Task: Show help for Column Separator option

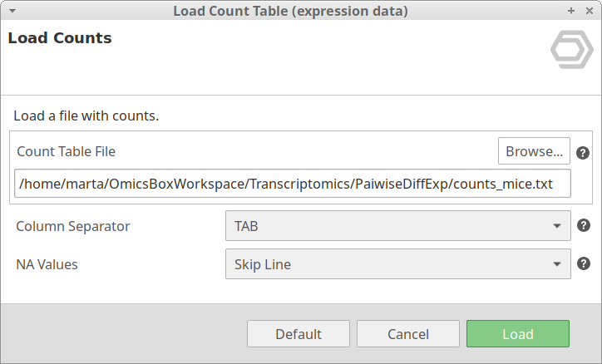Action: pyautogui.click(x=583, y=225)
